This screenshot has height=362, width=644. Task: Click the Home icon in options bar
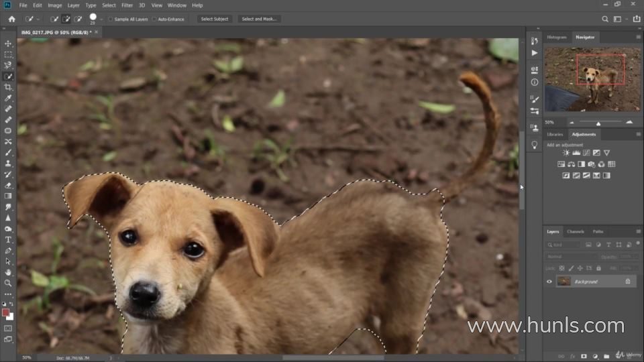(x=11, y=19)
